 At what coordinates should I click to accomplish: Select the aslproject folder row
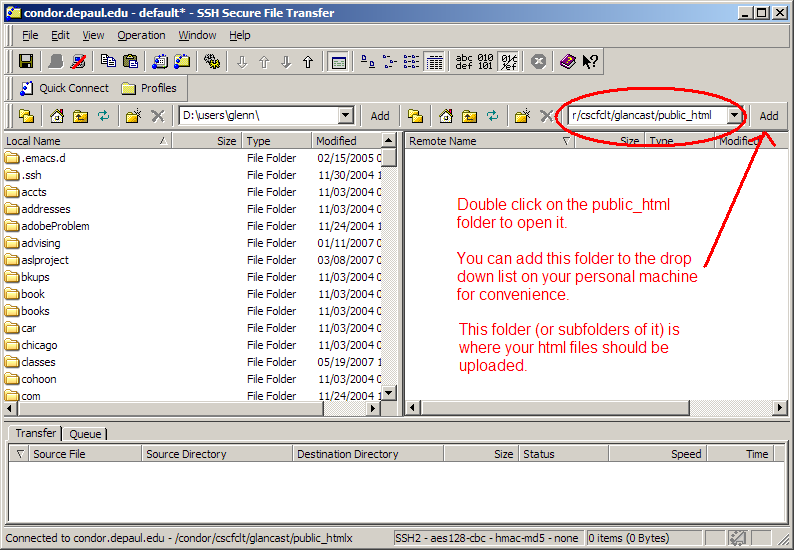coord(192,260)
